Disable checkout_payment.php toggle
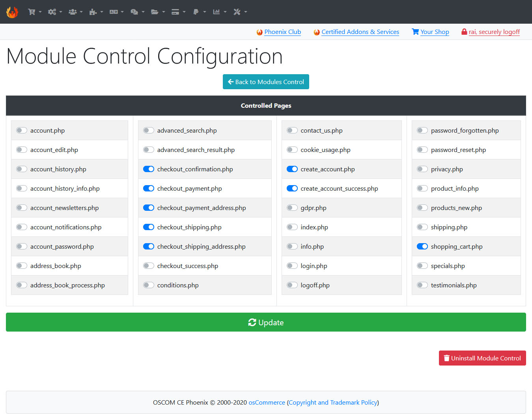Screen dimensions: 532x420 click(x=149, y=188)
